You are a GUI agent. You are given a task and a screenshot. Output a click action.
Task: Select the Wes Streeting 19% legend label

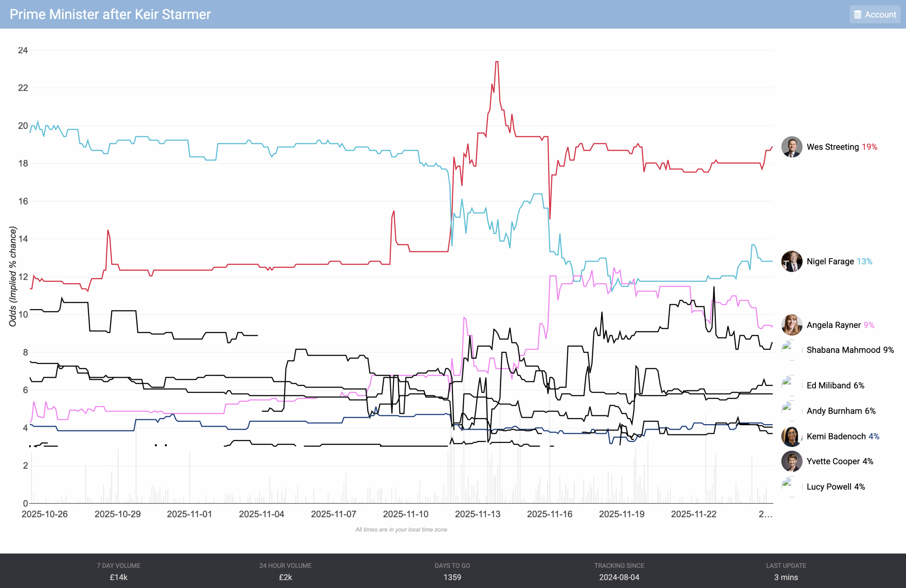(x=842, y=147)
